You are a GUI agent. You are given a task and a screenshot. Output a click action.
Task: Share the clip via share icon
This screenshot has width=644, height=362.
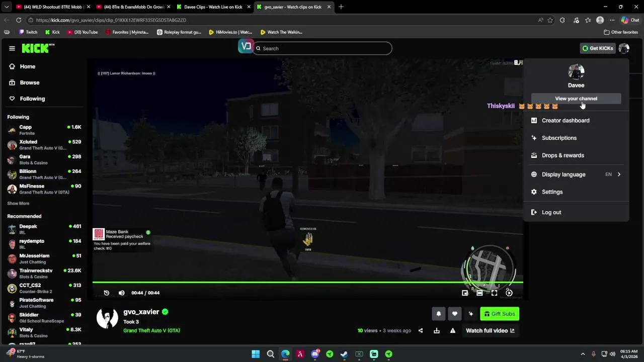tap(421, 330)
